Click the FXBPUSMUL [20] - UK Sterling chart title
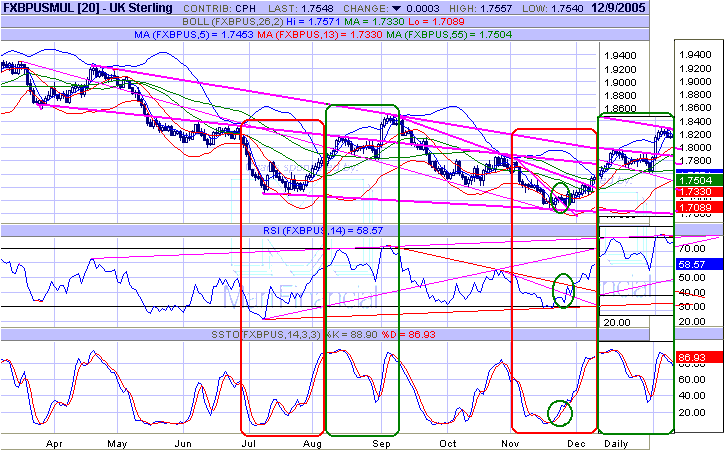Screen dimensions: 724x450 pos(88,8)
